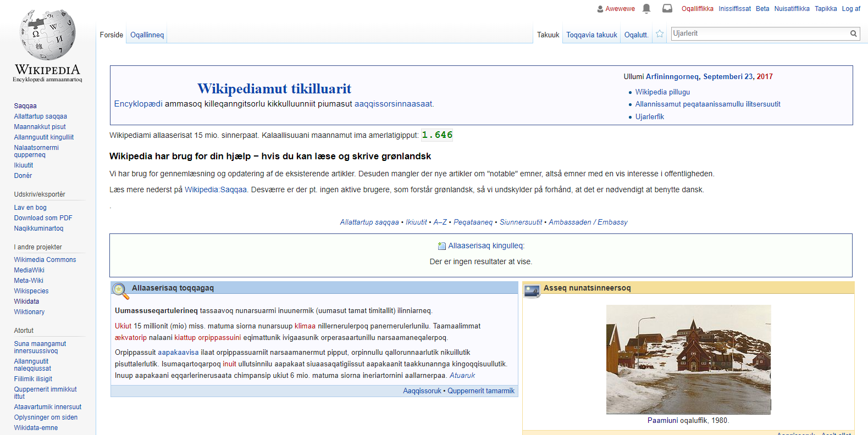
Task: Click the watchlist star icon
Action: pyautogui.click(x=660, y=34)
